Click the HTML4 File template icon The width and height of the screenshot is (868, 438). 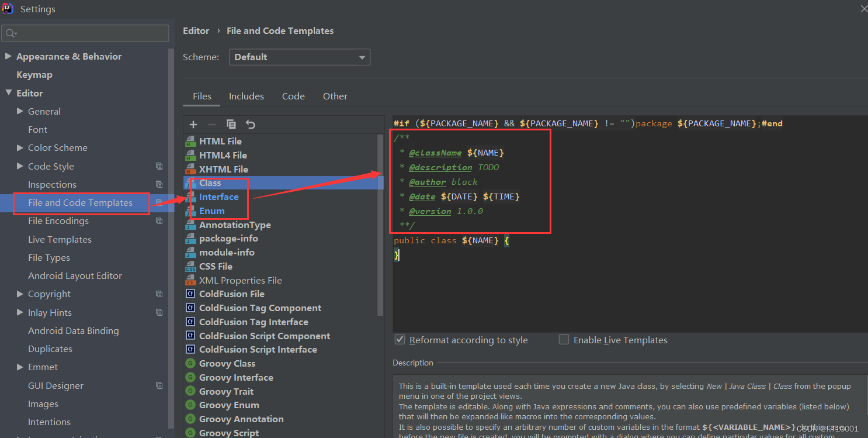[190, 155]
